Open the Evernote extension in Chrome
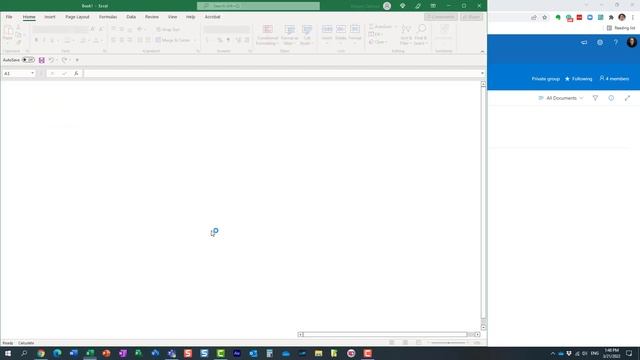Screen dimensions: 640x360 [558, 18]
